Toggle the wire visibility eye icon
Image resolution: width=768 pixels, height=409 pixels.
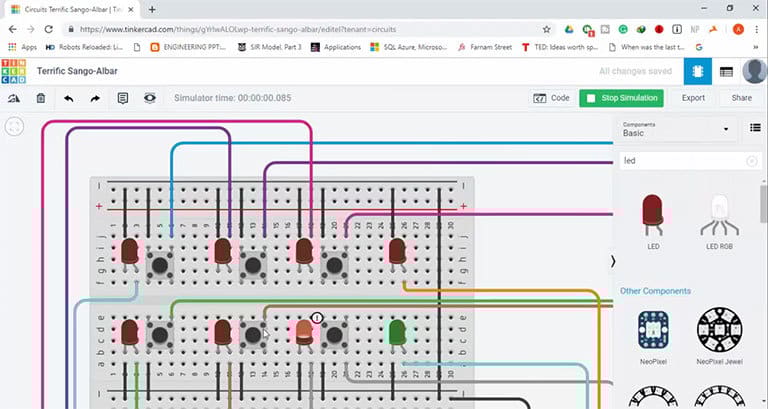(150, 98)
